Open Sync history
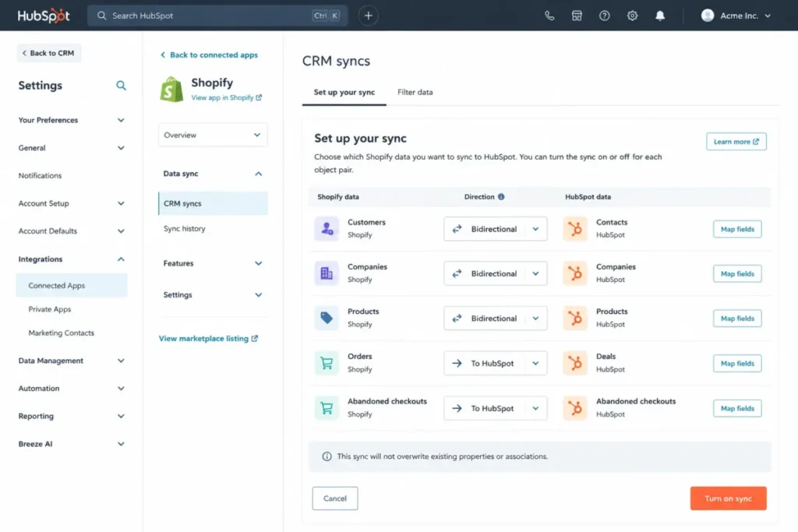 coord(184,229)
